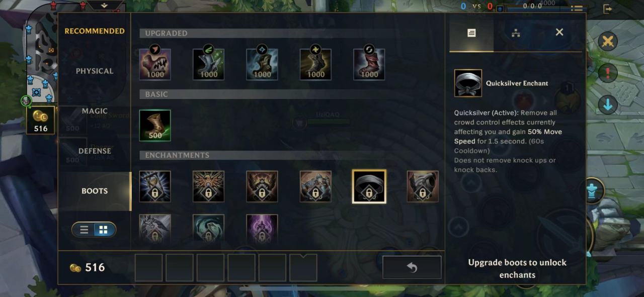The image size is (644, 297).
Task: Close the shop panel with X
Action: click(559, 32)
